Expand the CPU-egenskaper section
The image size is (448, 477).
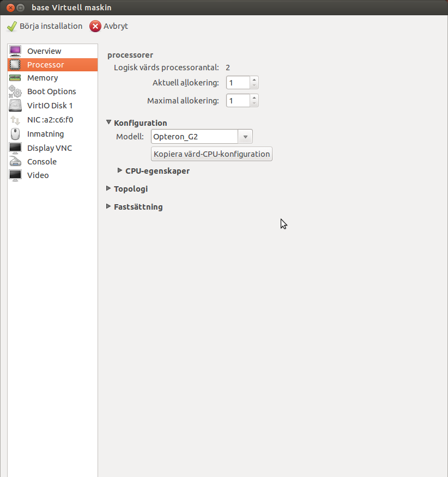(120, 170)
